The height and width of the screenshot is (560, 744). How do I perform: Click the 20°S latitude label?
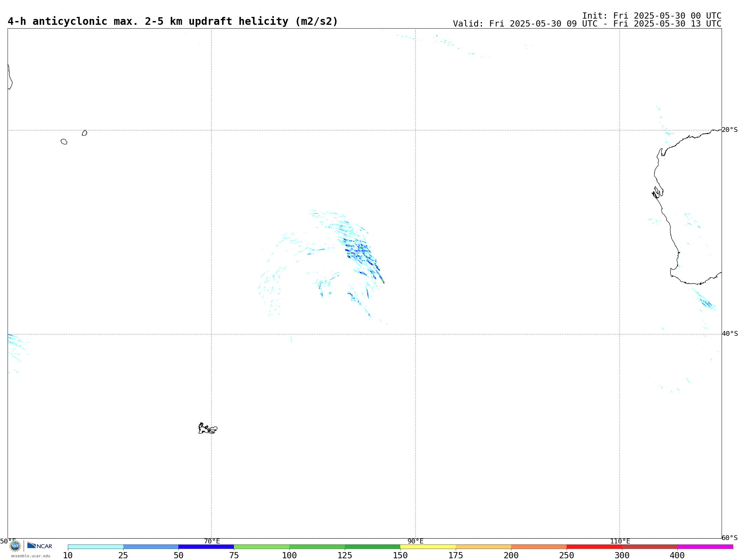[x=730, y=130]
